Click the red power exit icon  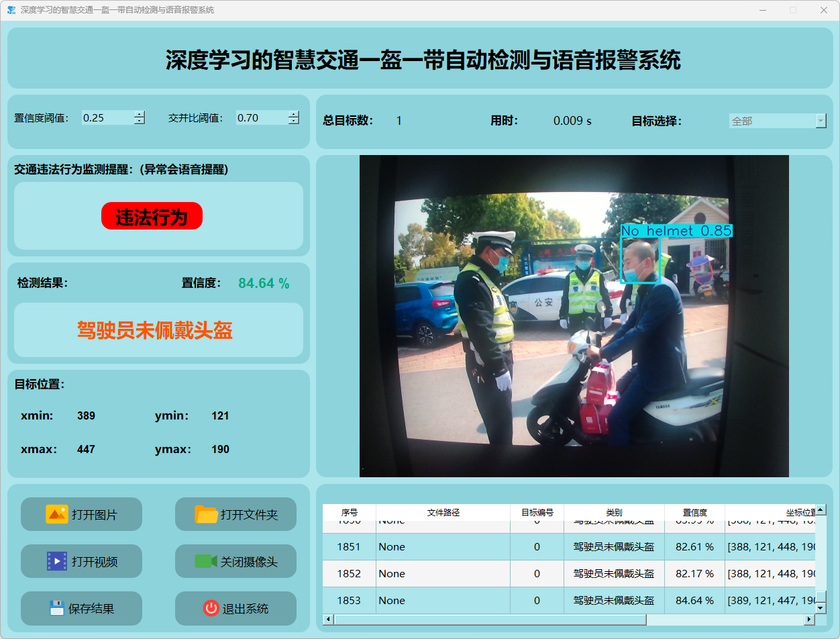pyautogui.click(x=211, y=608)
